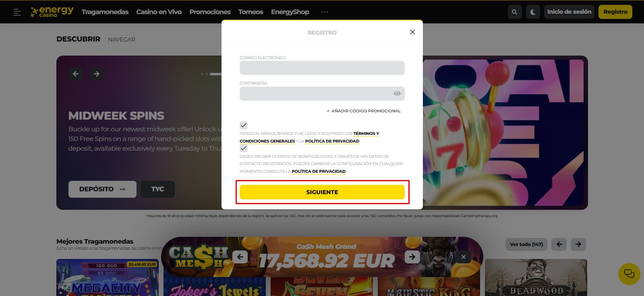Uncheck the bonus offers consent checkbox
This screenshot has width=644, height=296.
[244, 148]
